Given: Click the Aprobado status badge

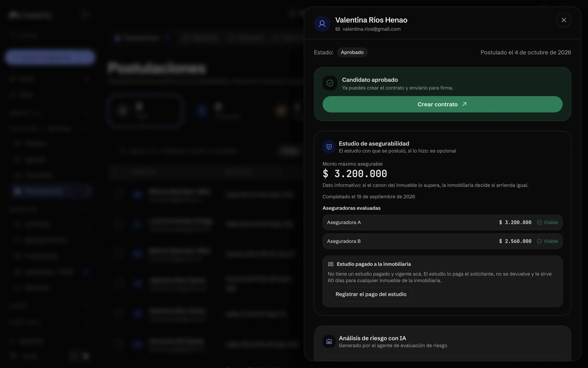Looking at the screenshot, I should coord(352,52).
